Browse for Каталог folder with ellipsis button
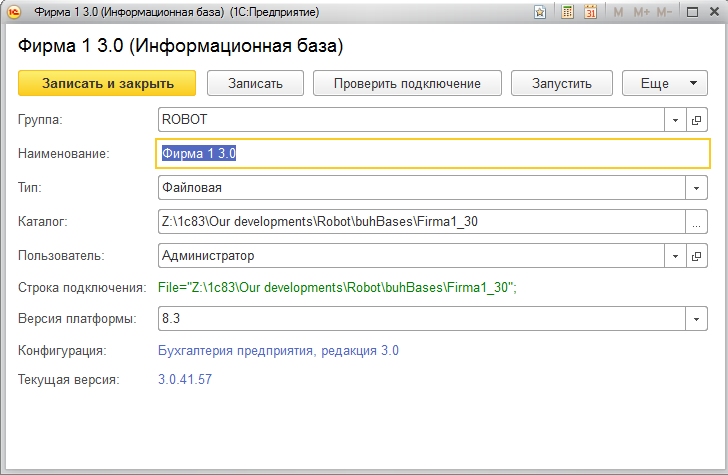 click(696, 222)
